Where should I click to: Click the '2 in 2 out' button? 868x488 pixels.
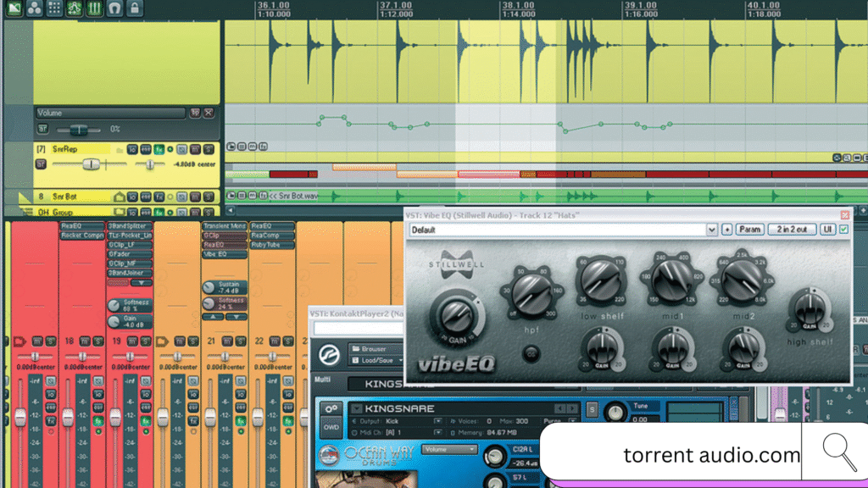791,230
